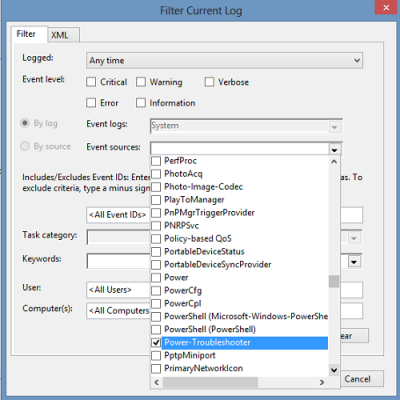
Task: Click the horizontal scroll left arrow
Action: pos(157,382)
